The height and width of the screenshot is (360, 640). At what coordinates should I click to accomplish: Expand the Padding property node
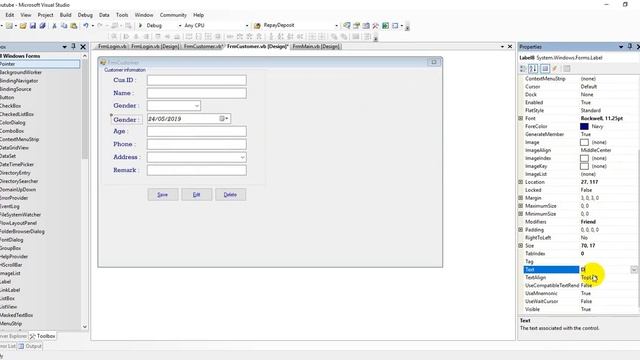tap(521, 230)
